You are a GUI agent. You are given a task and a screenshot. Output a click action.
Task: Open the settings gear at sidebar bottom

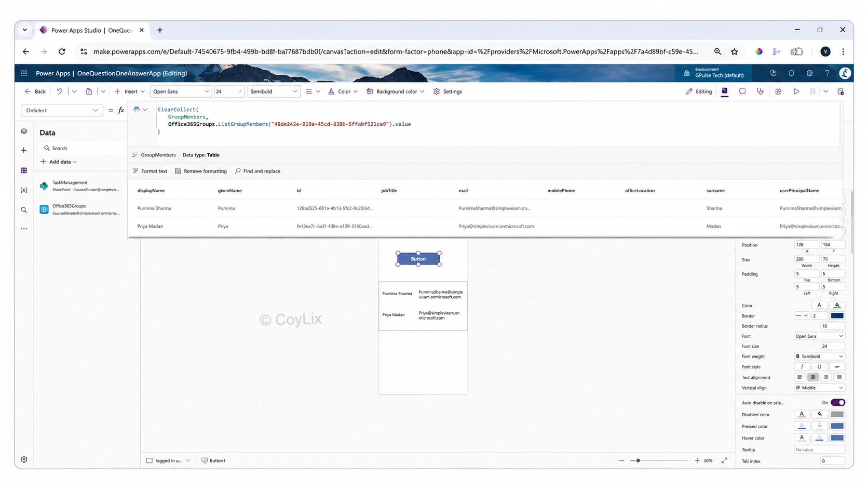(24, 459)
